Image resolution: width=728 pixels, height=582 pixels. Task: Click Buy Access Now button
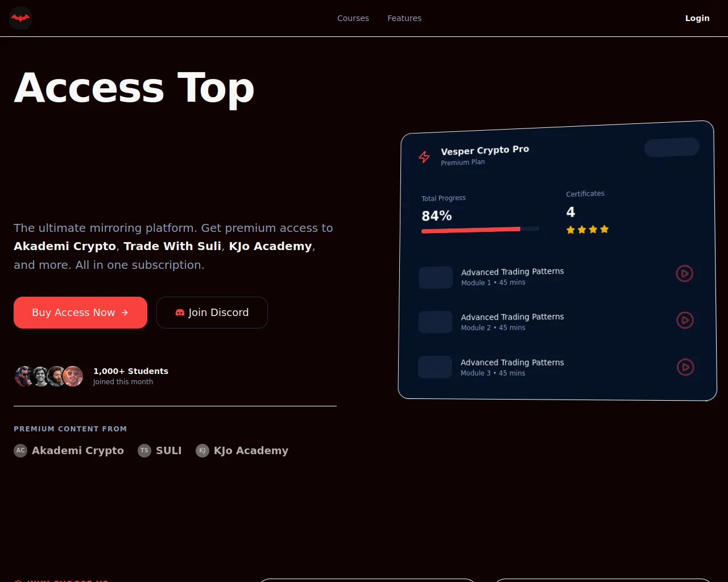[80, 313]
